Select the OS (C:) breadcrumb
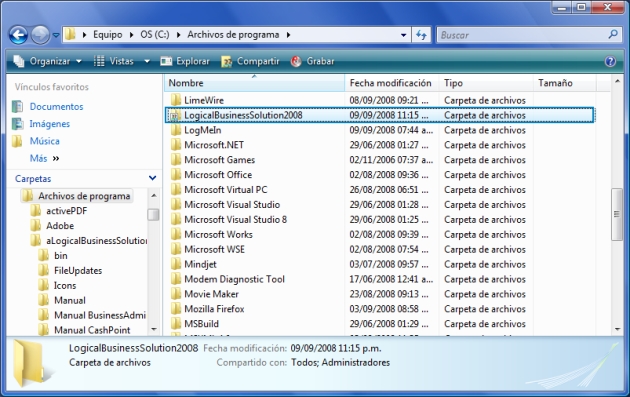The image size is (630, 397). click(x=155, y=35)
